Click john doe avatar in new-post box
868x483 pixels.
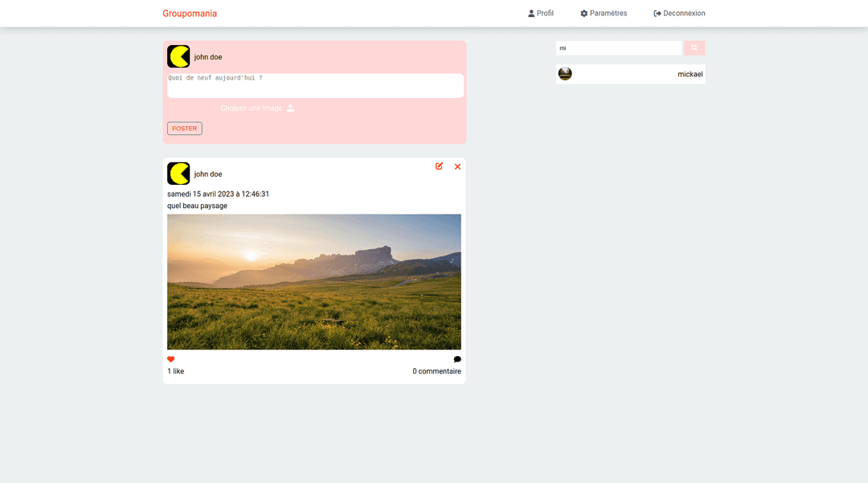[x=178, y=56]
